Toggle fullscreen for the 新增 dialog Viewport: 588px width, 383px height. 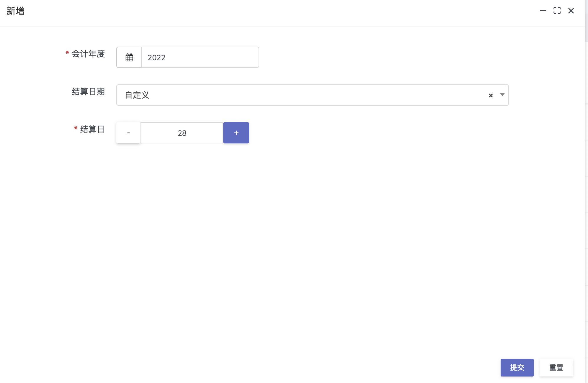coord(557,11)
